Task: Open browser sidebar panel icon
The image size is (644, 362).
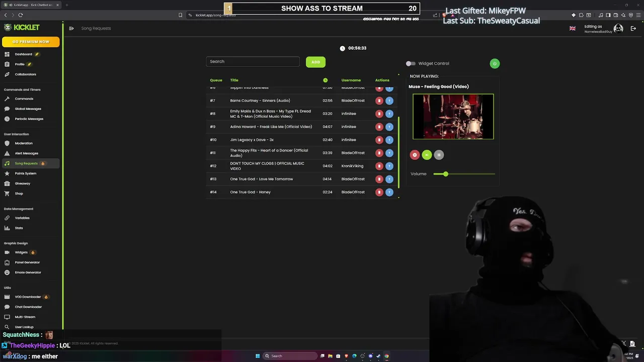Action: tap(608, 15)
